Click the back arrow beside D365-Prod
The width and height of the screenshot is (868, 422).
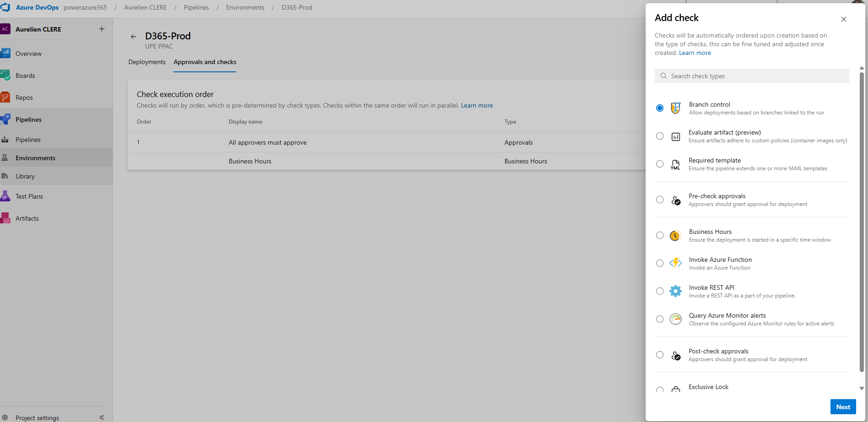point(134,37)
